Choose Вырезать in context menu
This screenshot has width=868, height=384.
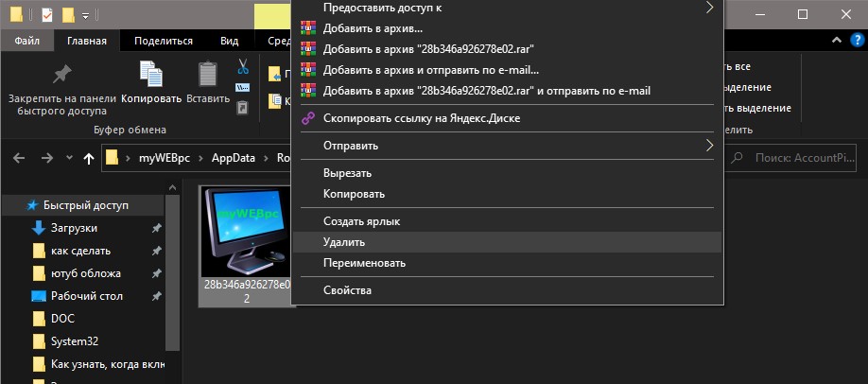(507, 173)
